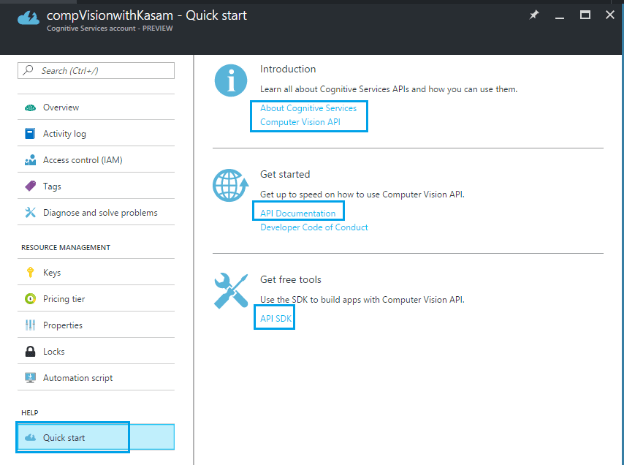Click the Activity log icon
Screen dimensions: 624x465
pos(31,134)
